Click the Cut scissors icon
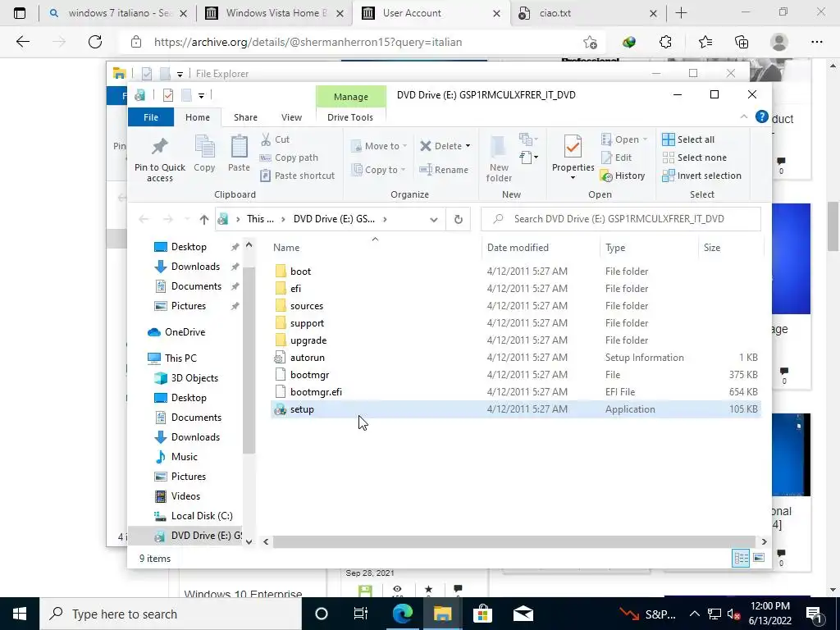The image size is (840, 630). click(x=266, y=139)
